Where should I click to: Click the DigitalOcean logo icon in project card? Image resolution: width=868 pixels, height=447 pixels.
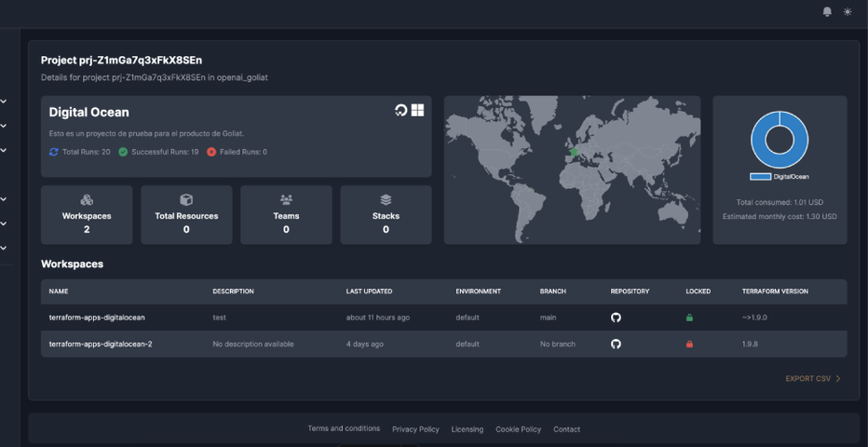click(400, 110)
